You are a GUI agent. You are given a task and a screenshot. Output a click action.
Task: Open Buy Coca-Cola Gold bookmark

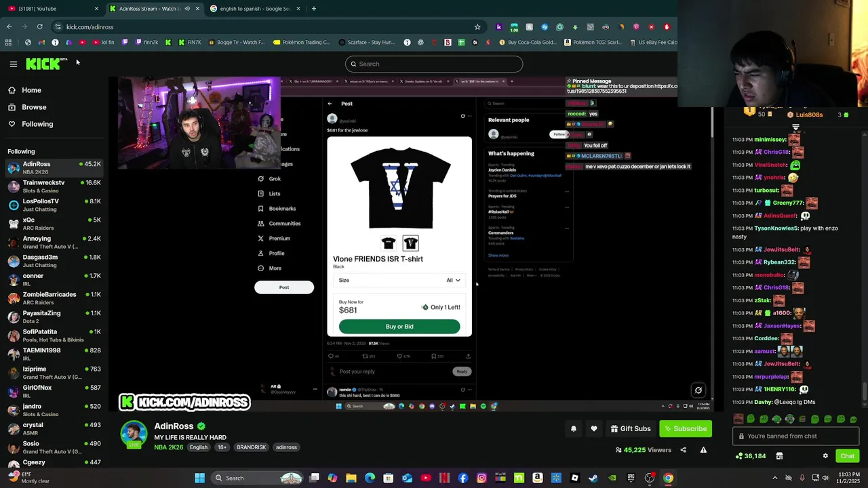527,42
